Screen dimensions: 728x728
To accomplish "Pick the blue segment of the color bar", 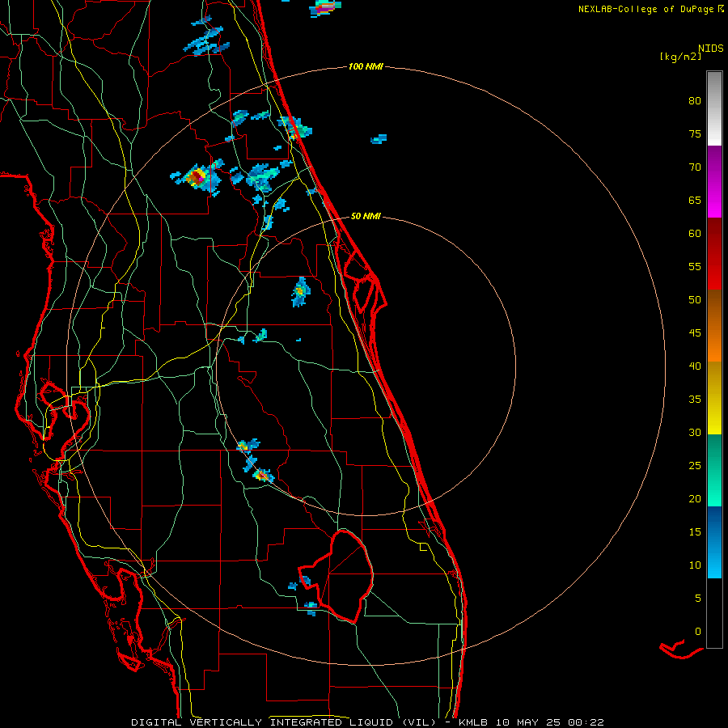I will coord(714,542).
